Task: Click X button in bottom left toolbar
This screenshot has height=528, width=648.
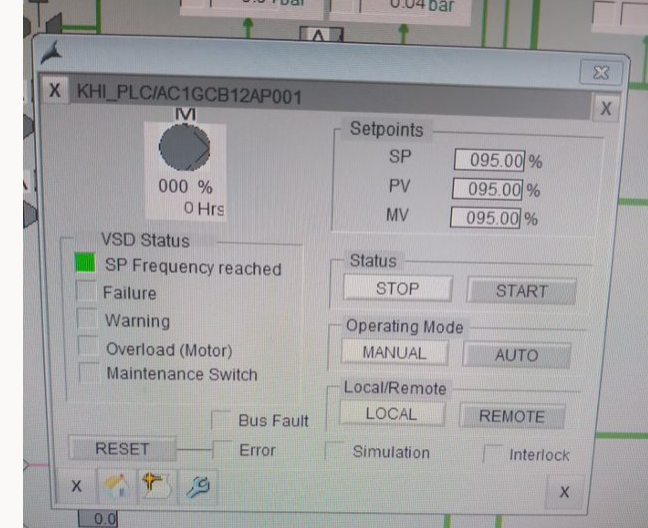Action: click(x=76, y=485)
